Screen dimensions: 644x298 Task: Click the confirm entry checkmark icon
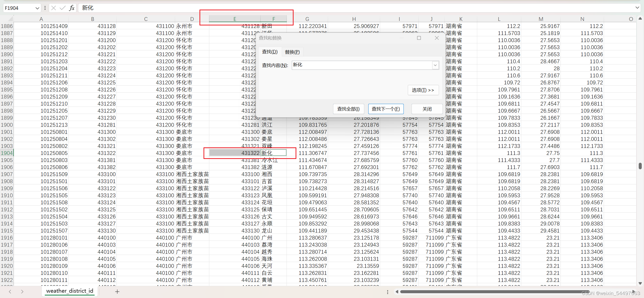[x=62, y=8]
